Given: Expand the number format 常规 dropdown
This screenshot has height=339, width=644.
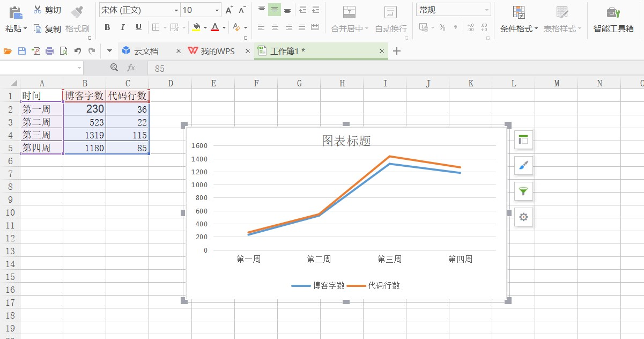Looking at the screenshot, I should coord(487,10).
